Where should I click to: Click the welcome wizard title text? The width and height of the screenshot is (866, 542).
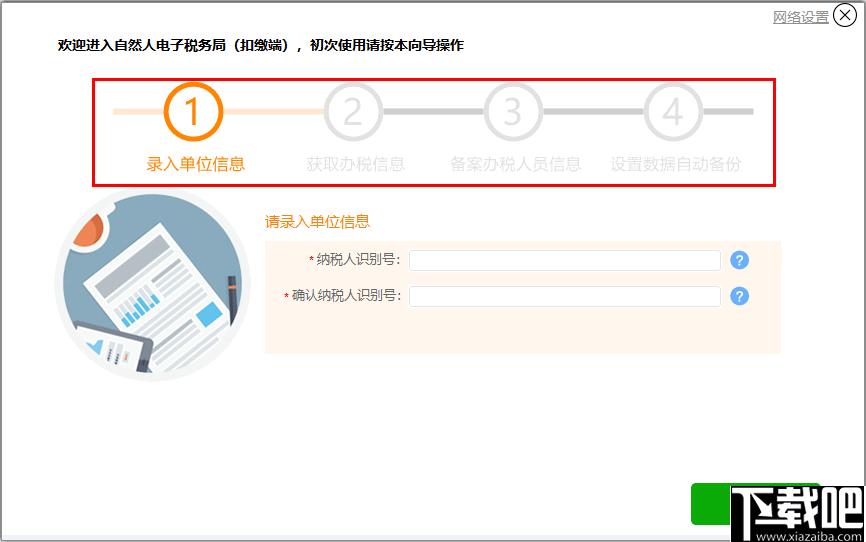coord(261,45)
